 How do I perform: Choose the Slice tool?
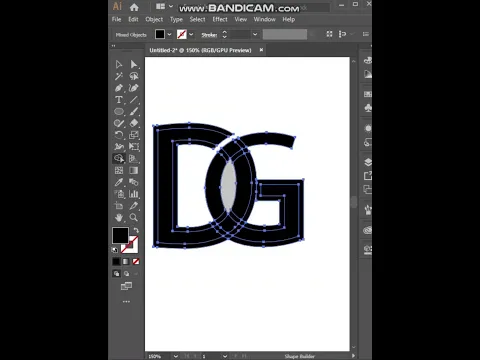pyautogui.click(x=134, y=206)
